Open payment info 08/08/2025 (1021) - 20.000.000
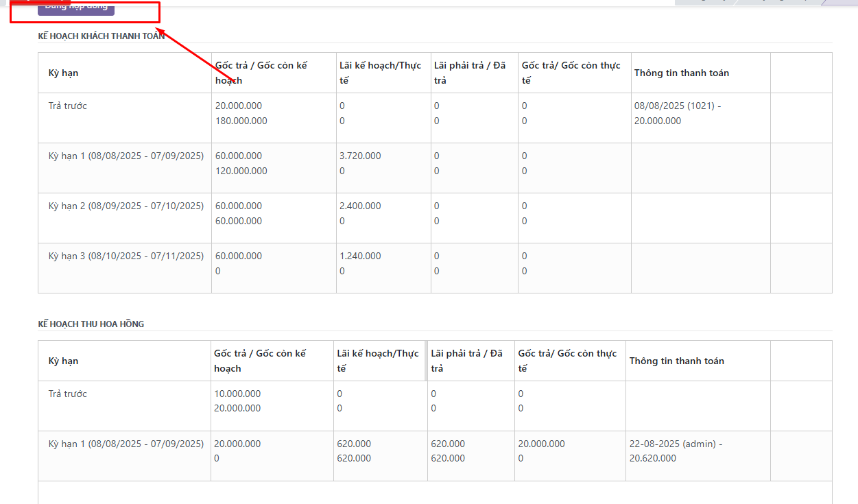 coord(678,113)
